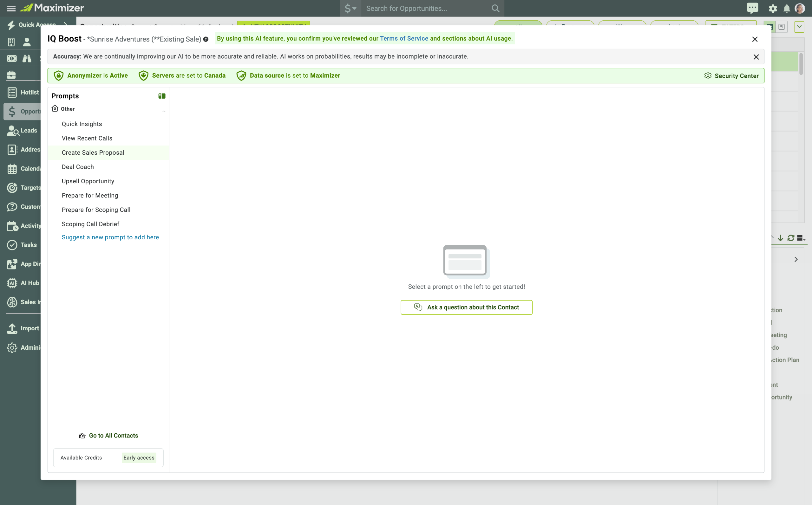Click the Prompts panel layout toggle icon
Screen dimensions: 812x505
point(162,96)
